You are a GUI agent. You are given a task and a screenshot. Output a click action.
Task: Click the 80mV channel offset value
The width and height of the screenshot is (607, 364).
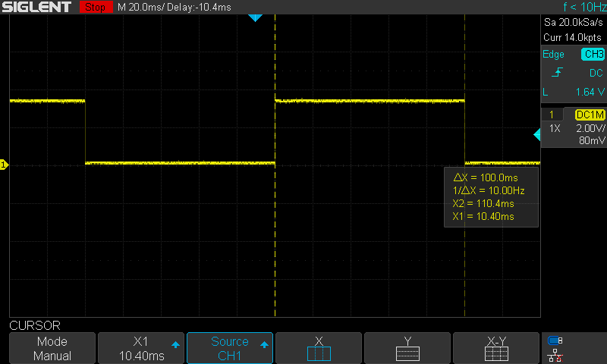point(592,140)
